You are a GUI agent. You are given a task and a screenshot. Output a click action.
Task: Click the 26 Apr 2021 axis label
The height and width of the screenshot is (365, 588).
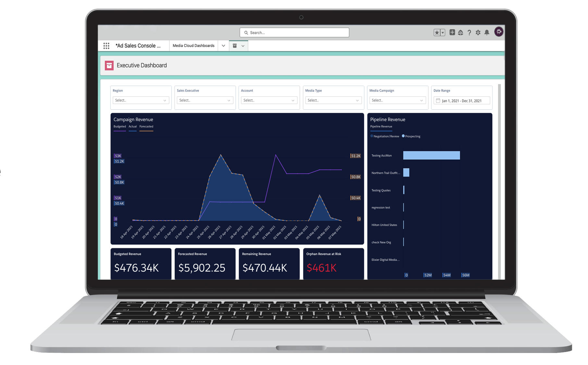pos(214,232)
